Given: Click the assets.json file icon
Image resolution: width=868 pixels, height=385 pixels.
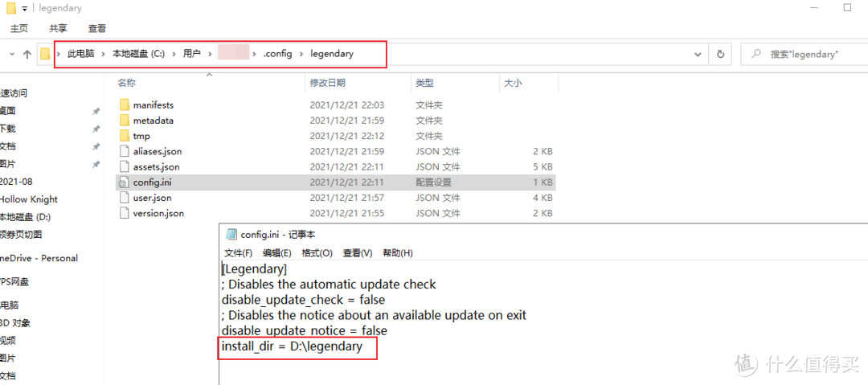Looking at the screenshot, I should pos(124,166).
